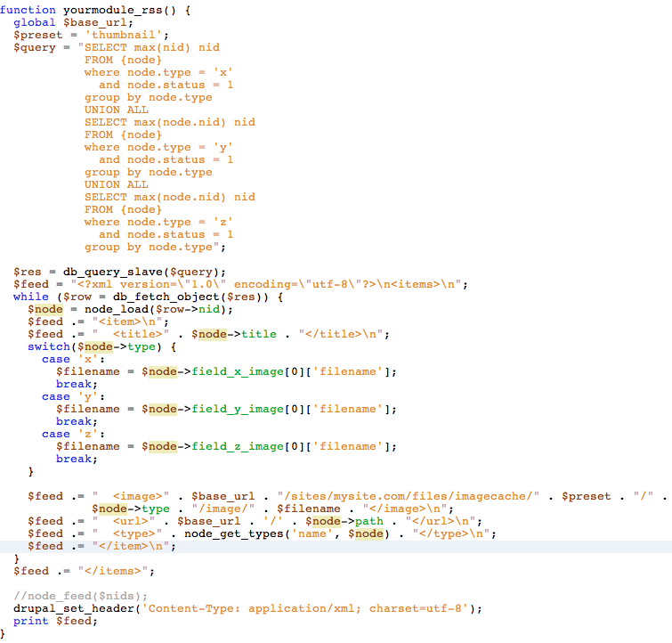Click the "<item>\n" string
Screen dimensions: 672x643
127,321
